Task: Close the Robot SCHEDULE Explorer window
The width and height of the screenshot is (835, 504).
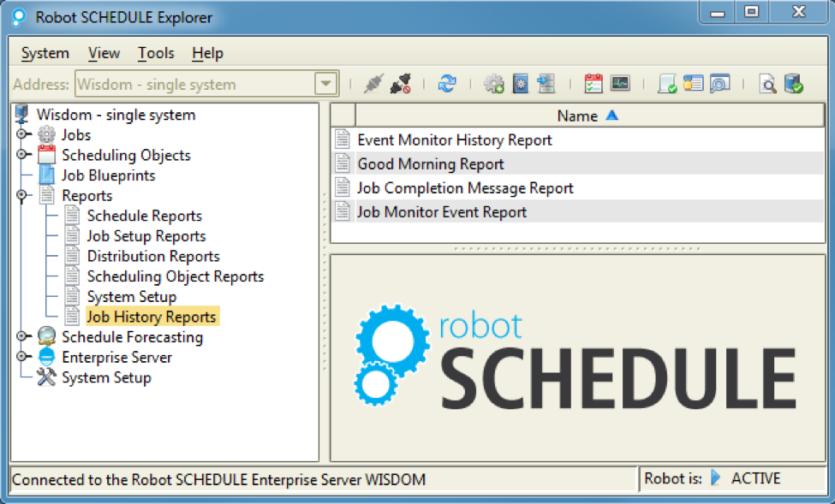Action: pos(798,12)
